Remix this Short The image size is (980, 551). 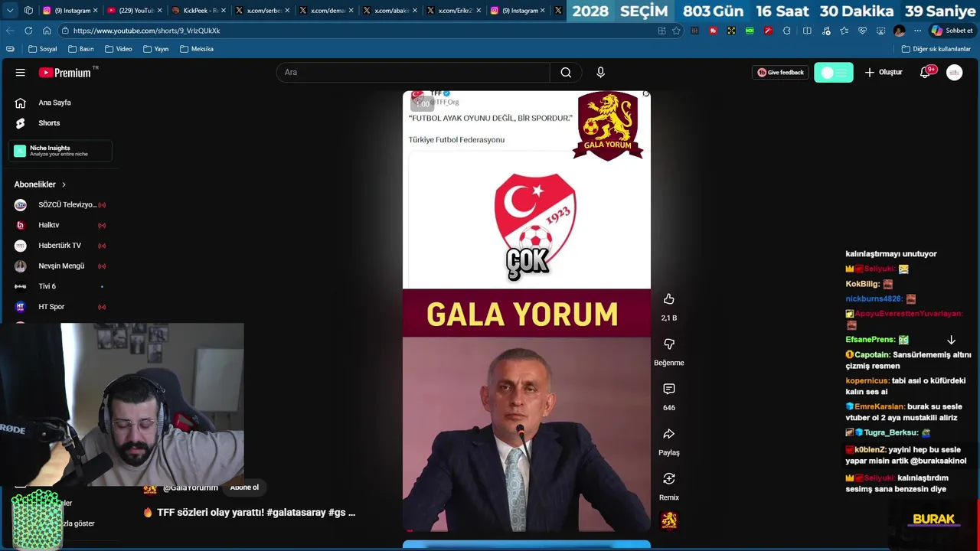tap(669, 479)
